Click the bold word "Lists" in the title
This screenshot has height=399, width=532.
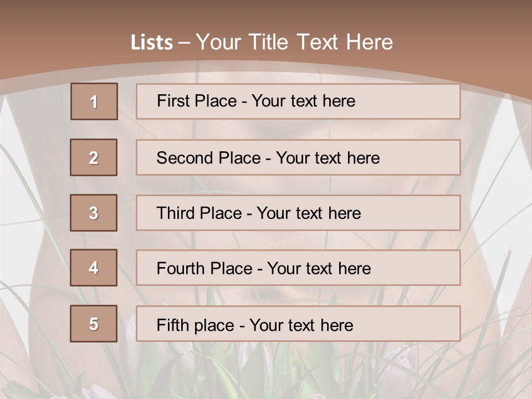tap(152, 42)
